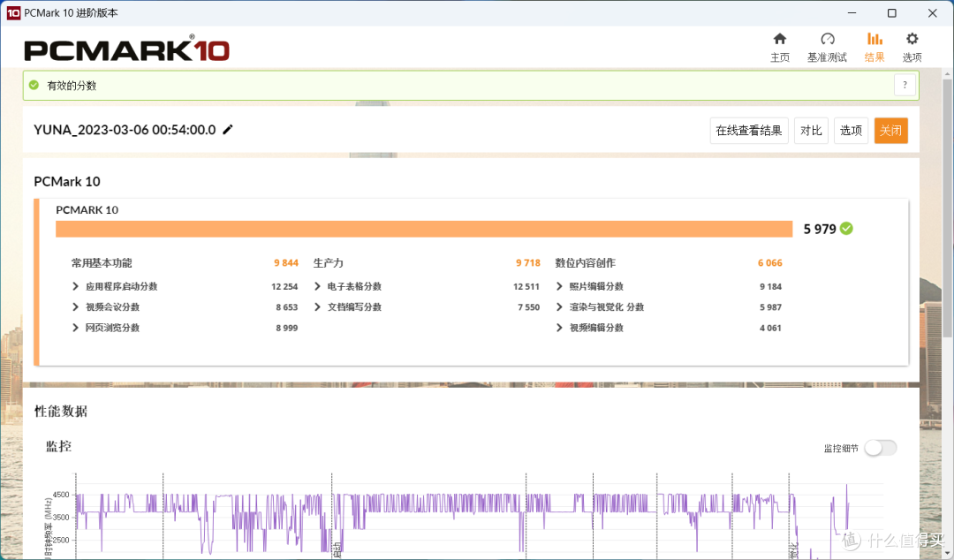Click the value 7 550
The height and width of the screenshot is (560, 954).
coord(529,307)
